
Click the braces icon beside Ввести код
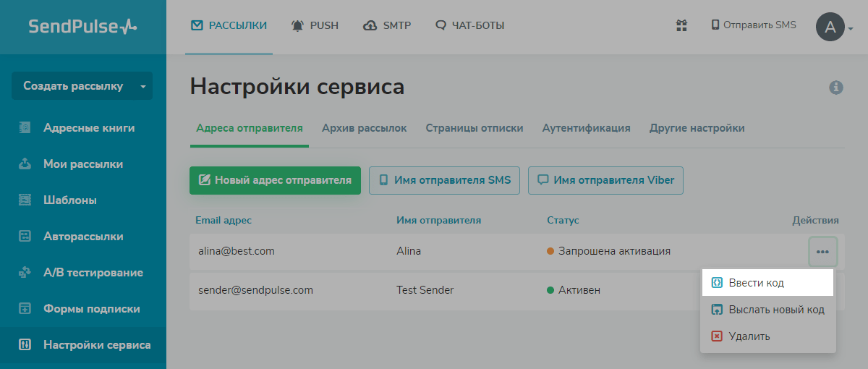[717, 283]
